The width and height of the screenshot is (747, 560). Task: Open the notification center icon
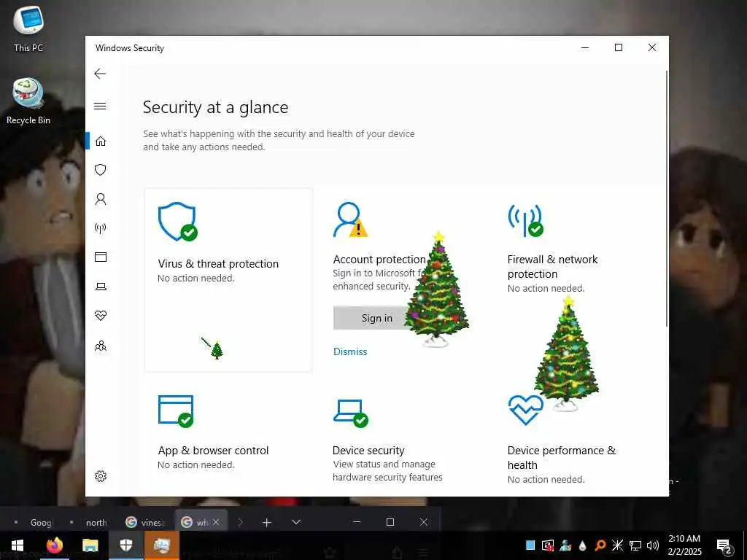coord(724,547)
